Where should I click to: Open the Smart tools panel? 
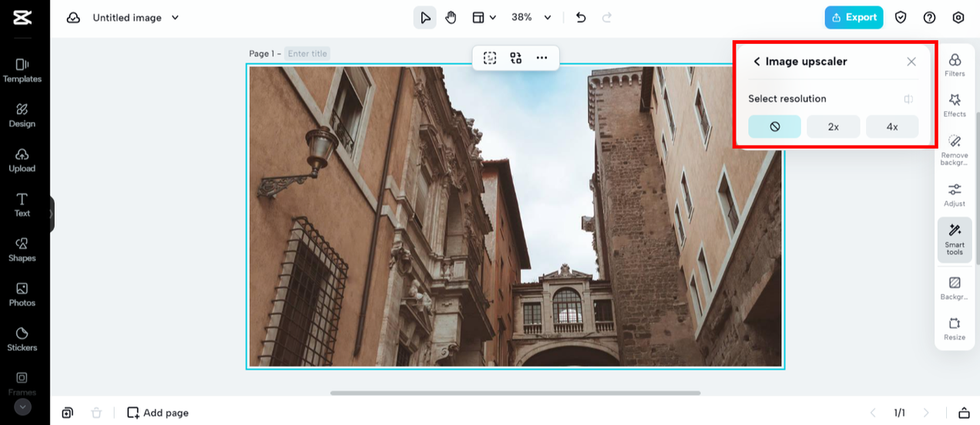tap(955, 239)
